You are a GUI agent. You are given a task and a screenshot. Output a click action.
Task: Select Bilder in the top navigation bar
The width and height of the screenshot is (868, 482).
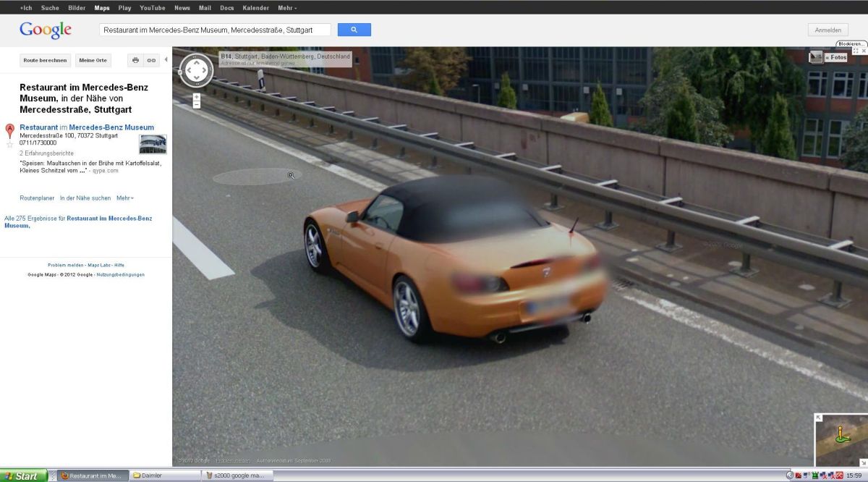[x=77, y=8]
